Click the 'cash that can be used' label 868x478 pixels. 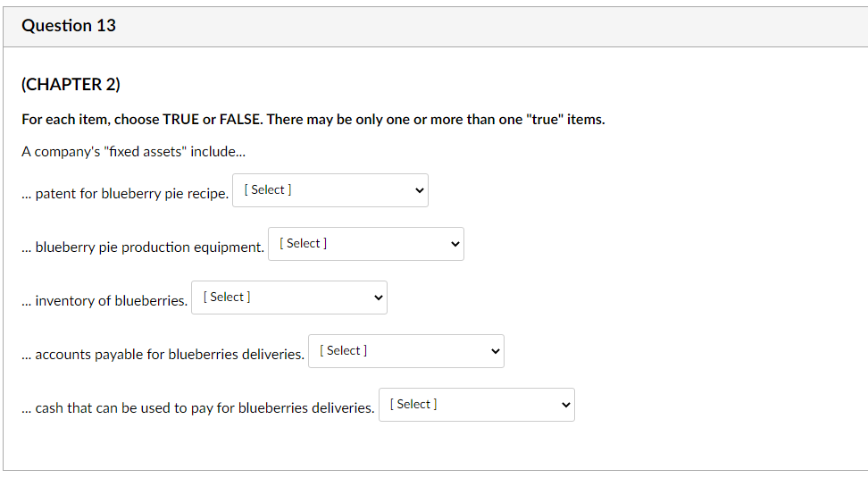(x=198, y=408)
